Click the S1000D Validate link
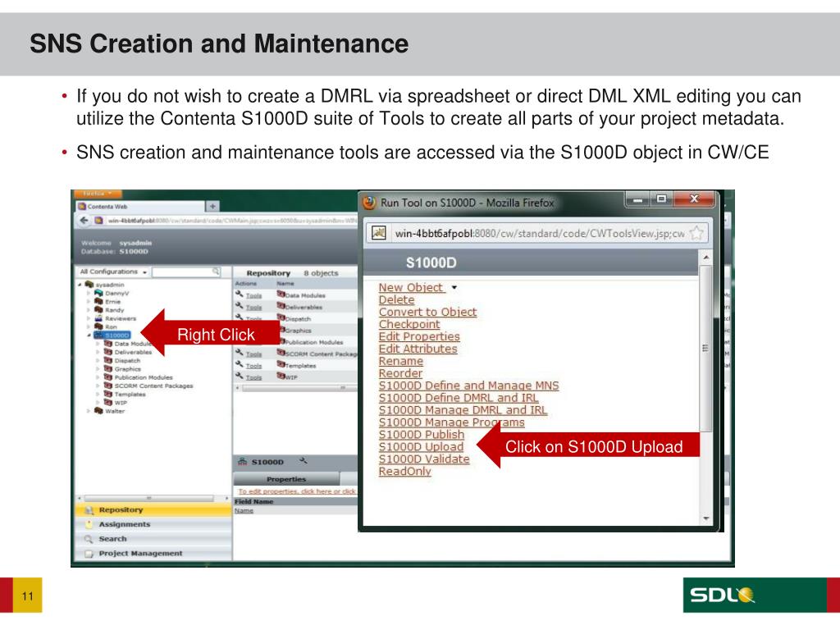Screen dimensions: 840x630 [424, 459]
